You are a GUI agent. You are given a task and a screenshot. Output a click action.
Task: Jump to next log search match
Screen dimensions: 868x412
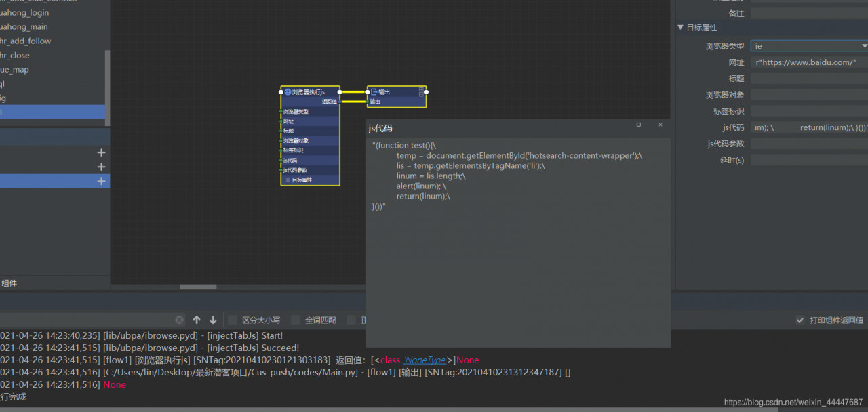pos(213,320)
